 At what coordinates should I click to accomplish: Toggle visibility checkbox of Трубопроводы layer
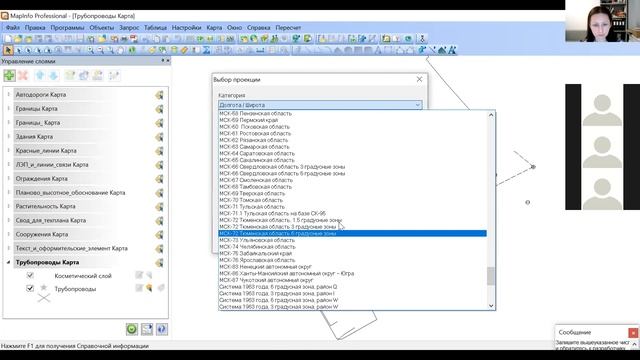(30, 288)
